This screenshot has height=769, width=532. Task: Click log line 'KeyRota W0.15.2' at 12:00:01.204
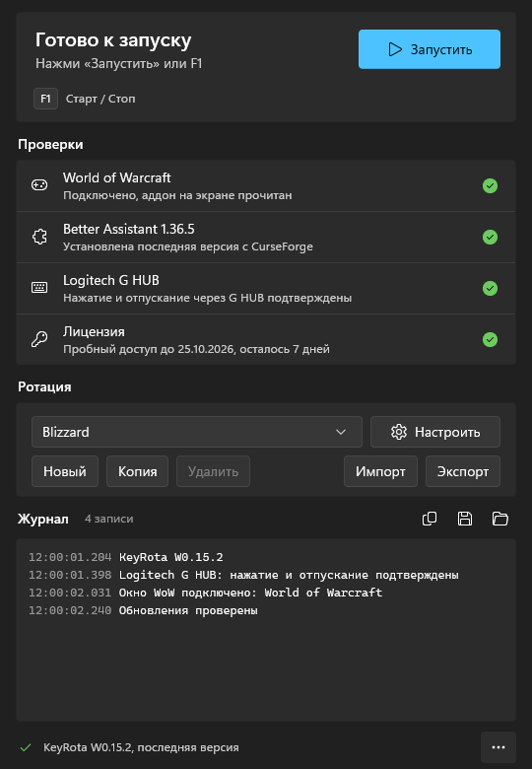point(171,557)
